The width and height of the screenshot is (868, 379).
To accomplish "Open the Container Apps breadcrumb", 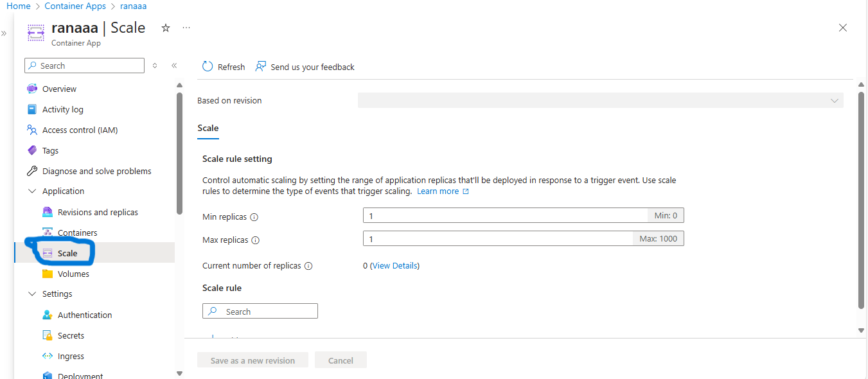I will [76, 6].
